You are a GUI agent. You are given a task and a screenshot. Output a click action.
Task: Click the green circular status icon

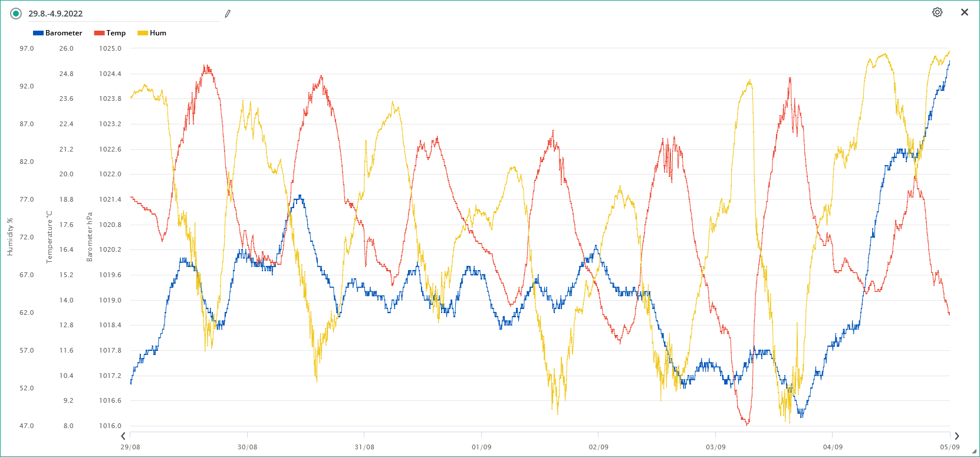(x=16, y=14)
